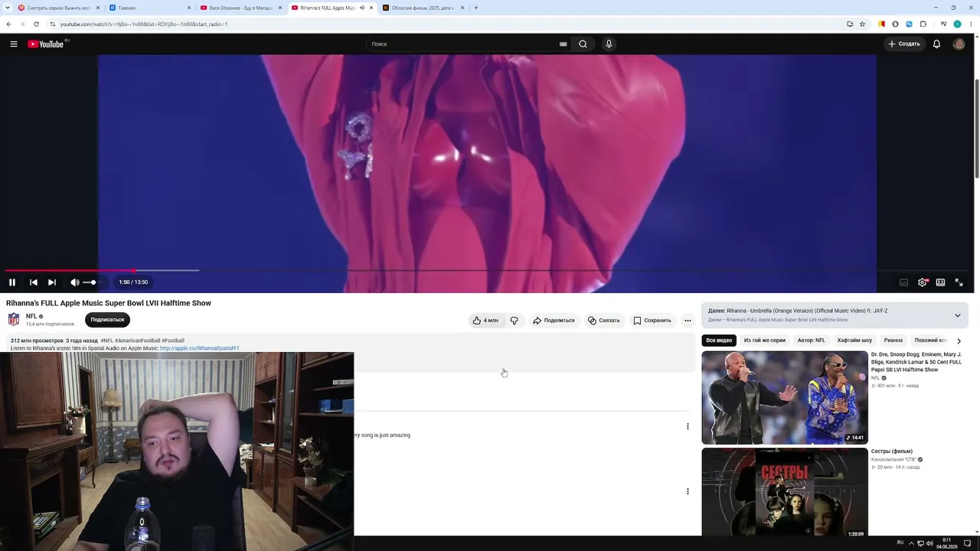Open the YouTube guide hamburger menu
The image size is (980, 551).
pyautogui.click(x=14, y=44)
